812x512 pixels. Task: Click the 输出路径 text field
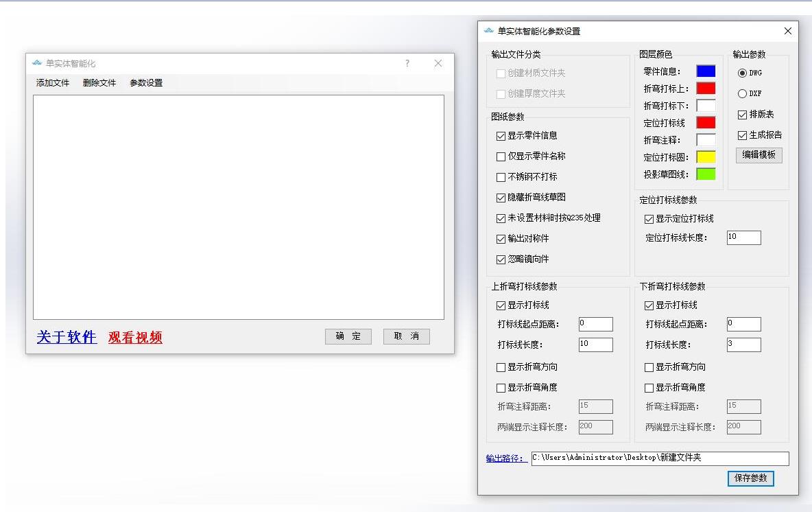(x=660, y=458)
